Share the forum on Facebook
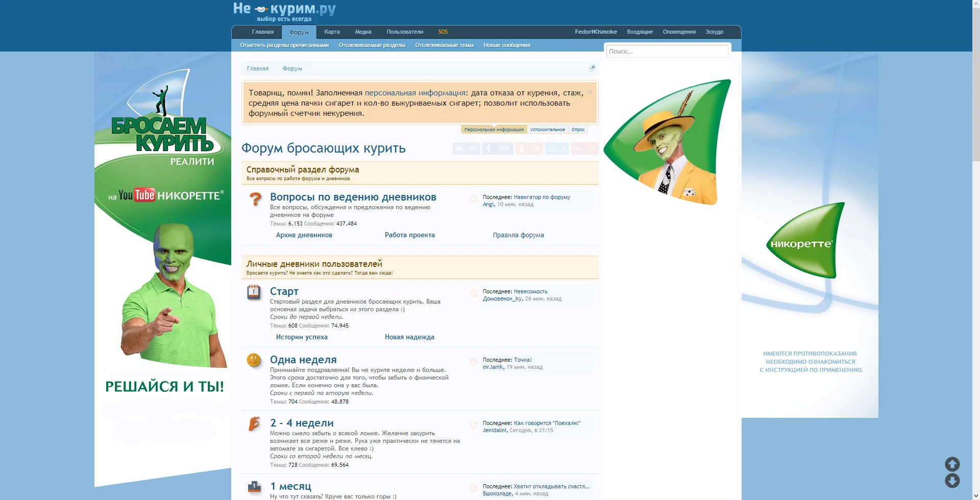The image size is (980, 500). tap(498, 148)
